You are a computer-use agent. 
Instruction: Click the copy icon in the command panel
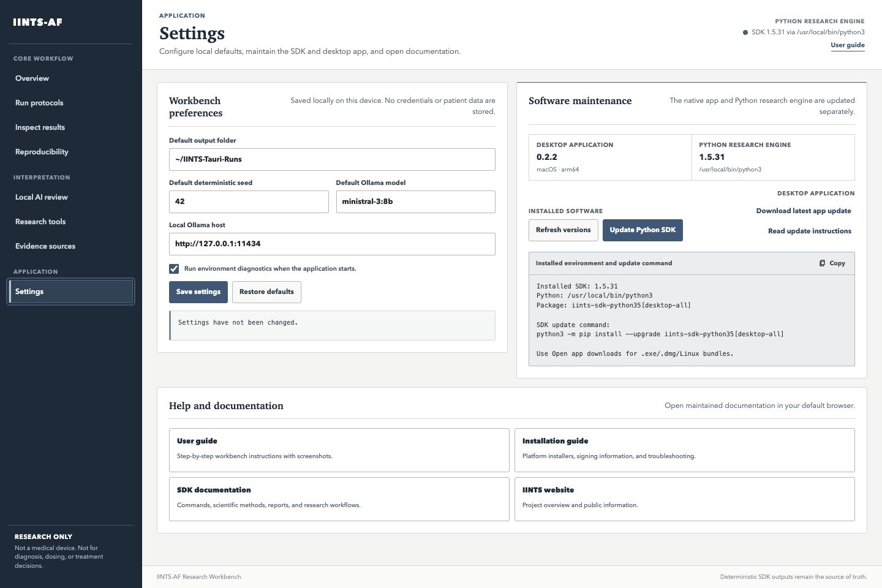click(x=822, y=263)
